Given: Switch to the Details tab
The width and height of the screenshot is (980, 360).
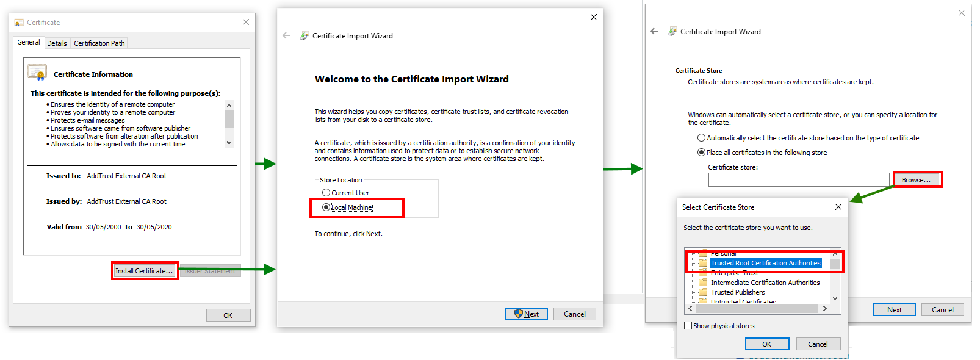Looking at the screenshot, I should click(x=57, y=43).
